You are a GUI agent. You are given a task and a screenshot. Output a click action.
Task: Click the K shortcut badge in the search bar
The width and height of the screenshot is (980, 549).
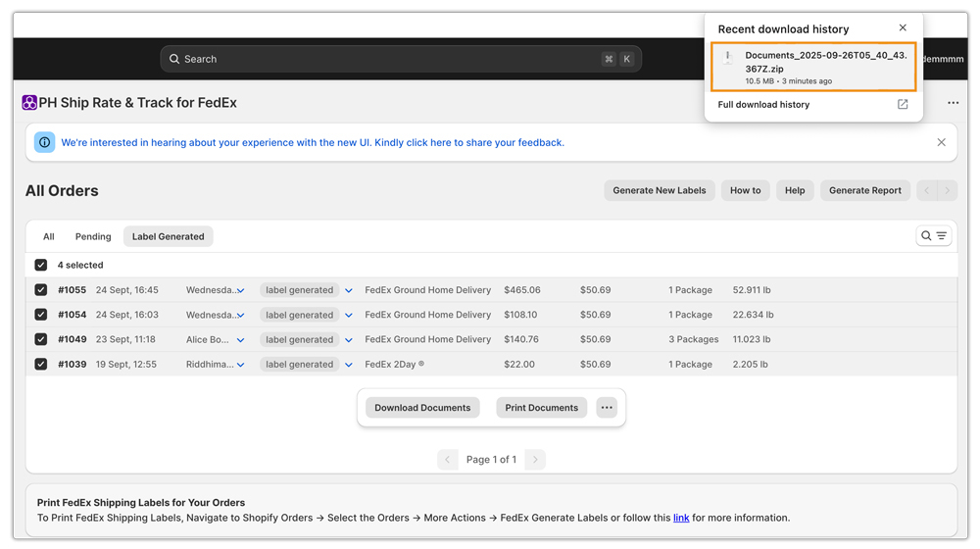point(626,59)
